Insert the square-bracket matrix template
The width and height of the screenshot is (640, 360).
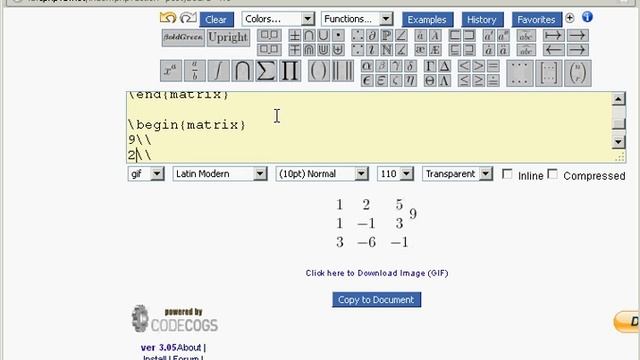coord(548,73)
